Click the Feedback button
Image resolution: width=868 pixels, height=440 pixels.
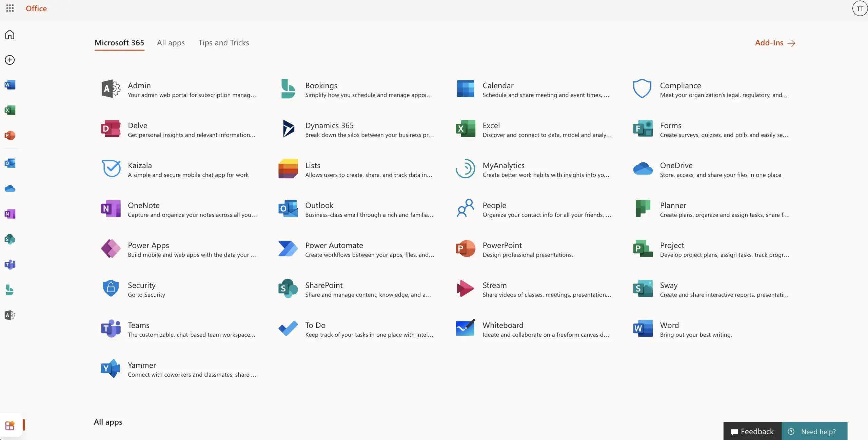pyautogui.click(x=752, y=432)
